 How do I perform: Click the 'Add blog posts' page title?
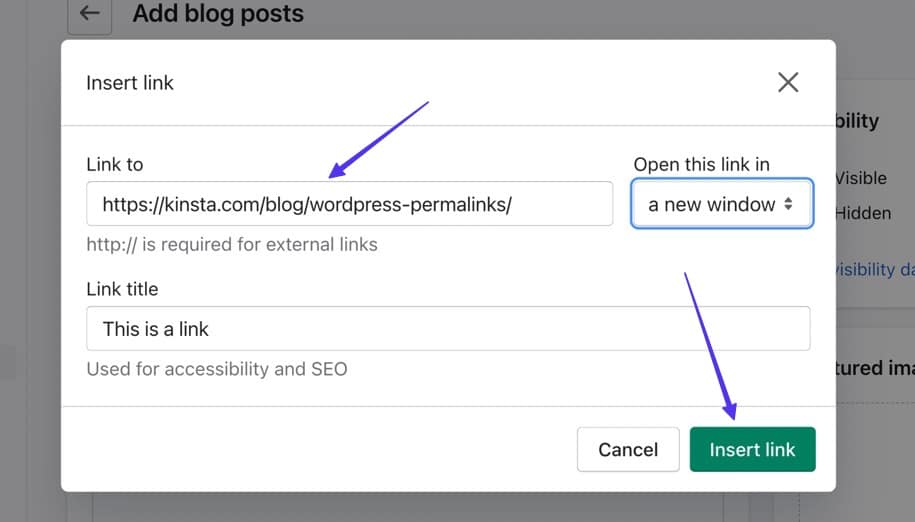tap(218, 14)
